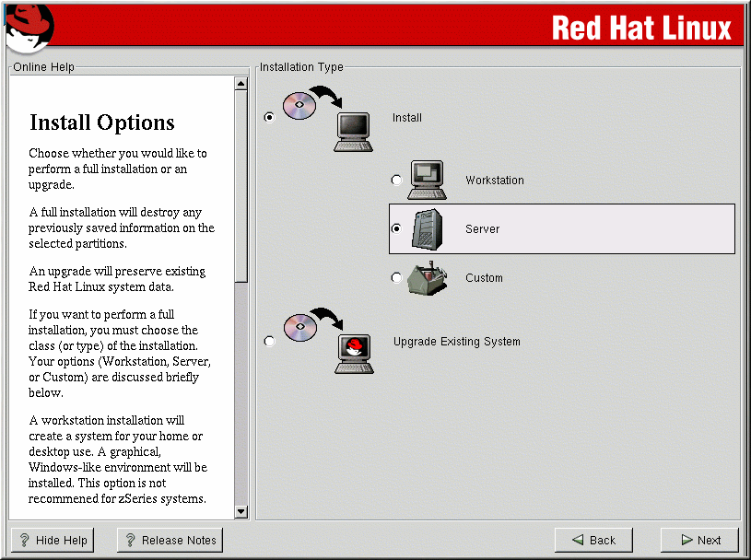Open the Release Notes
The width and height of the screenshot is (751, 560).
coord(170,540)
